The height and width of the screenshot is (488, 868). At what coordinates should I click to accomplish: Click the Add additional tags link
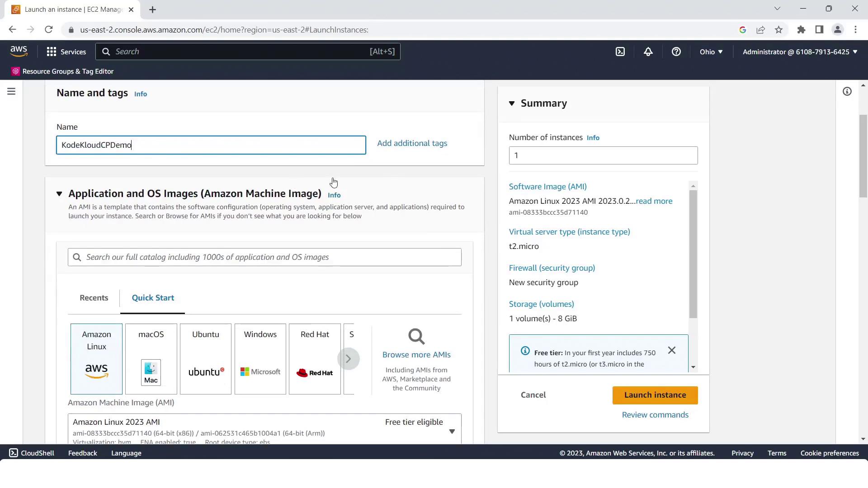(x=412, y=143)
